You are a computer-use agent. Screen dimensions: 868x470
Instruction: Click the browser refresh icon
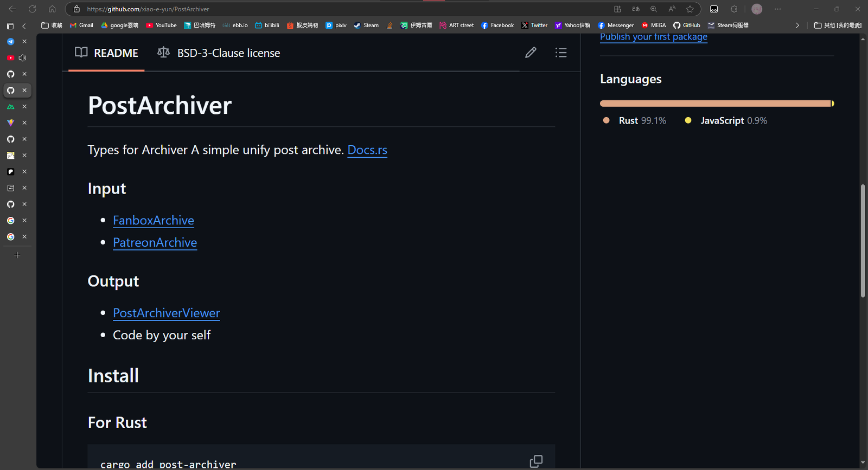(33, 9)
